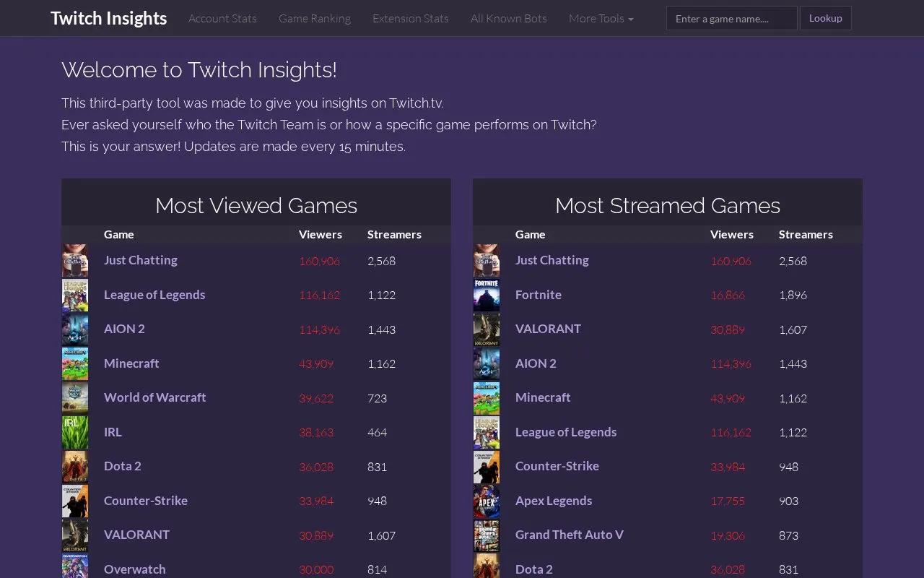924x578 pixels.
Task: Click the Overwatch game cover image
Action: pos(75,566)
